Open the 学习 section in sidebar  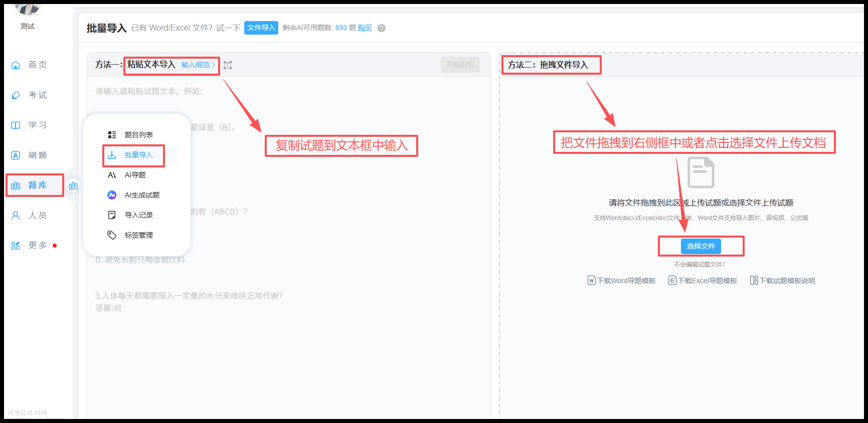[29, 125]
